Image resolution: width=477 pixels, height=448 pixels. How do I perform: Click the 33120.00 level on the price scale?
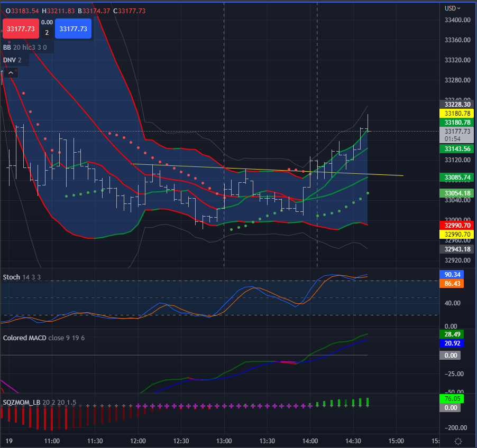click(x=457, y=160)
